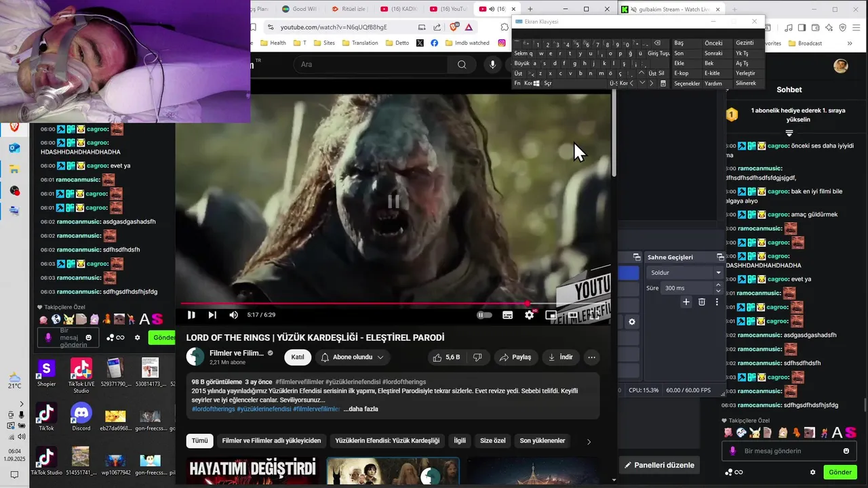The height and width of the screenshot is (488, 868).
Task: Open the Imdb watched bookmarks folder
Action: click(467, 43)
